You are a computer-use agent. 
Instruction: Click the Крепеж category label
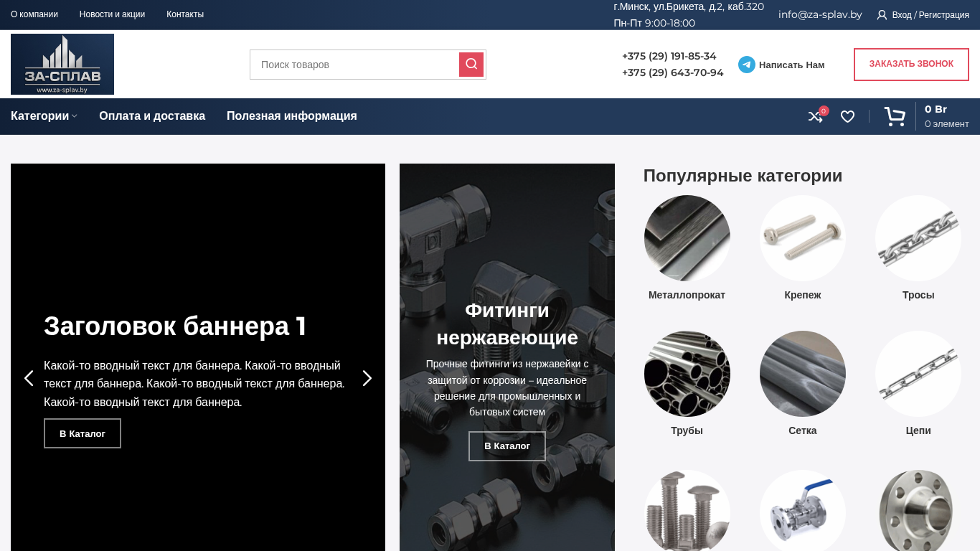803,295
